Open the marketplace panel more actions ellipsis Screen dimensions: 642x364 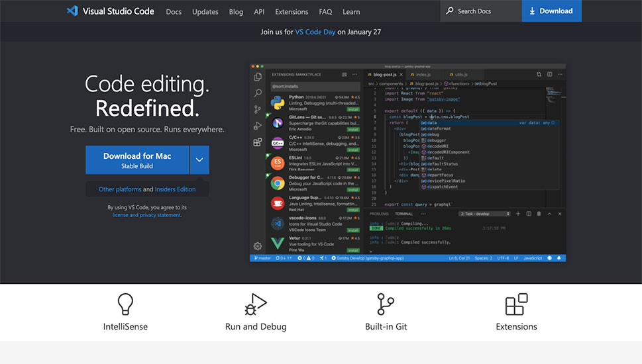pyautogui.click(x=354, y=74)
